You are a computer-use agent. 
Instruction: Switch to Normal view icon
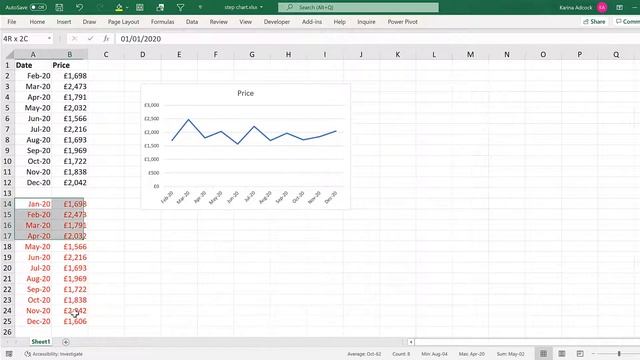pos(543,353)
